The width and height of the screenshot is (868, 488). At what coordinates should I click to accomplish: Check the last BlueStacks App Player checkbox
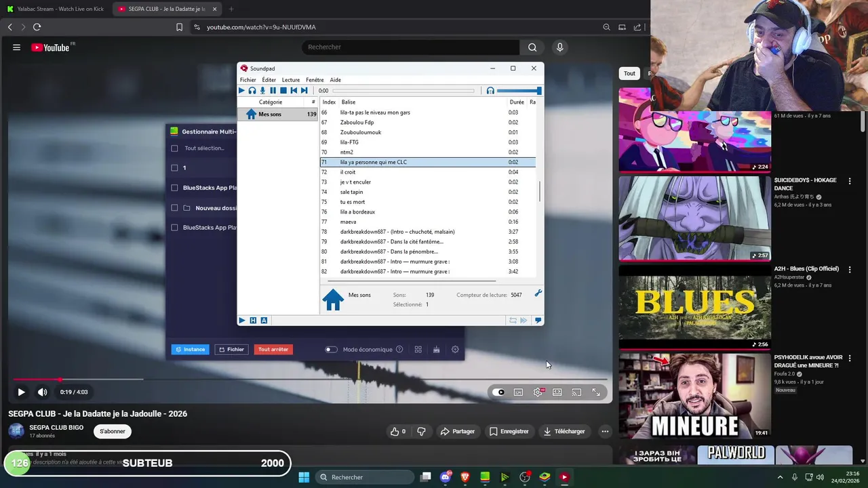coord(174,228)
